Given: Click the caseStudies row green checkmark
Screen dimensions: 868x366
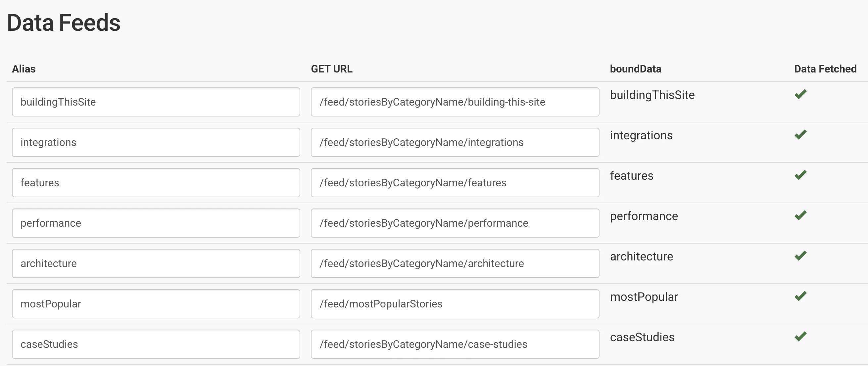Looking at the screenshot, I should 800,337.
